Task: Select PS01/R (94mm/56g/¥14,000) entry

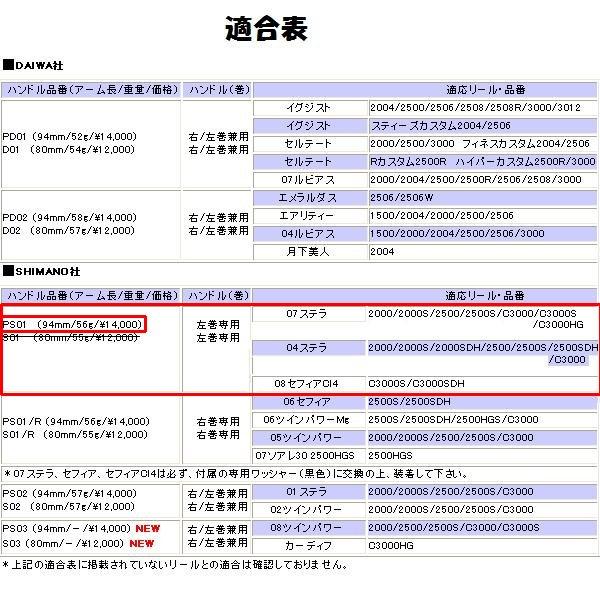Action: (76, 422)
